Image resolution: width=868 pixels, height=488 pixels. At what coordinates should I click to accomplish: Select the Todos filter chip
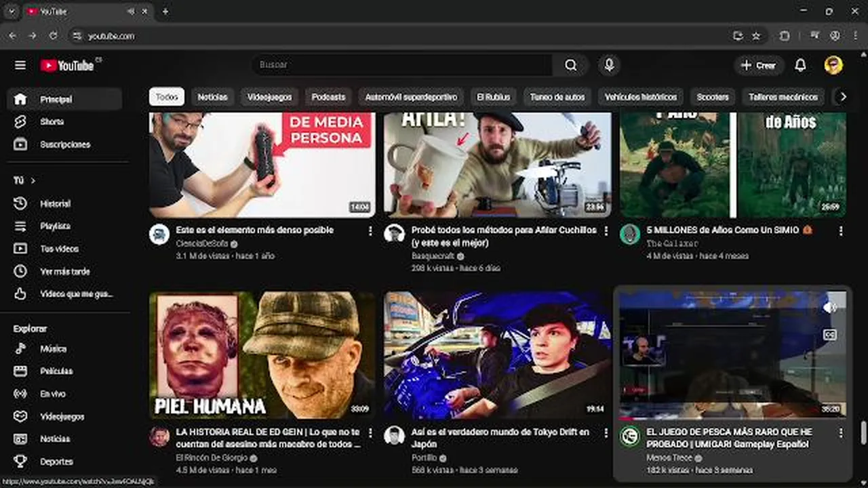point(167,97)
